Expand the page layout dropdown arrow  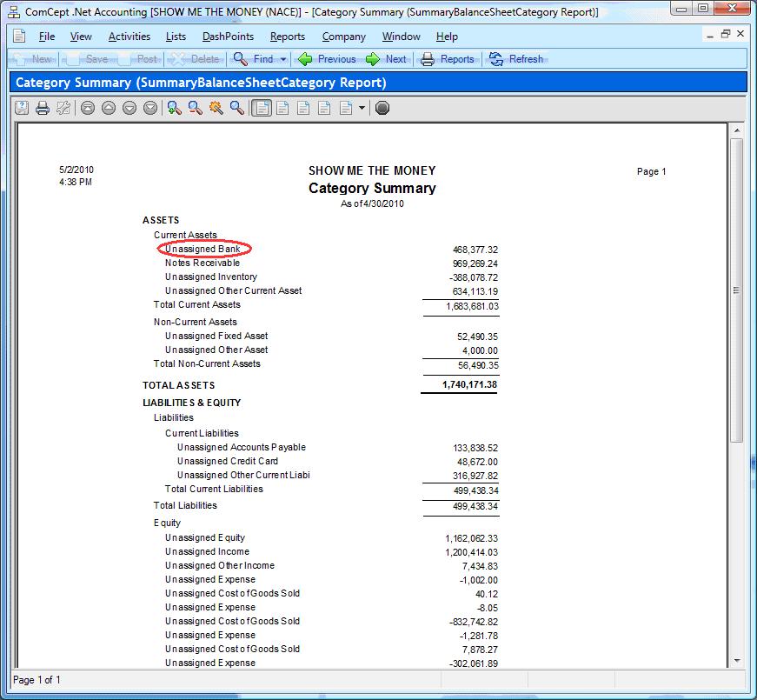[x=362, y=108]
